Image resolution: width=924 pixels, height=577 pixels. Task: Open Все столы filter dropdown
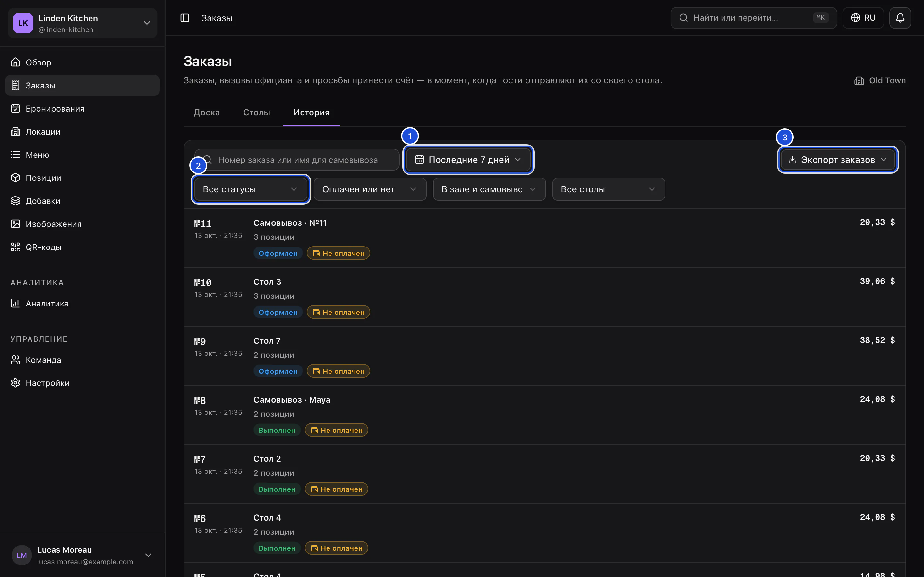(x=608, y=189)
